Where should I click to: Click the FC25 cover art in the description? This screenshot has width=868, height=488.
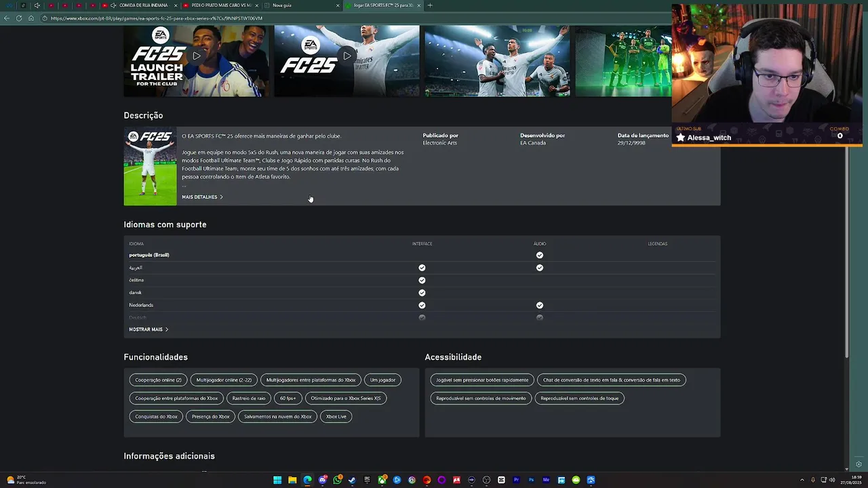(x=150, y=166)
